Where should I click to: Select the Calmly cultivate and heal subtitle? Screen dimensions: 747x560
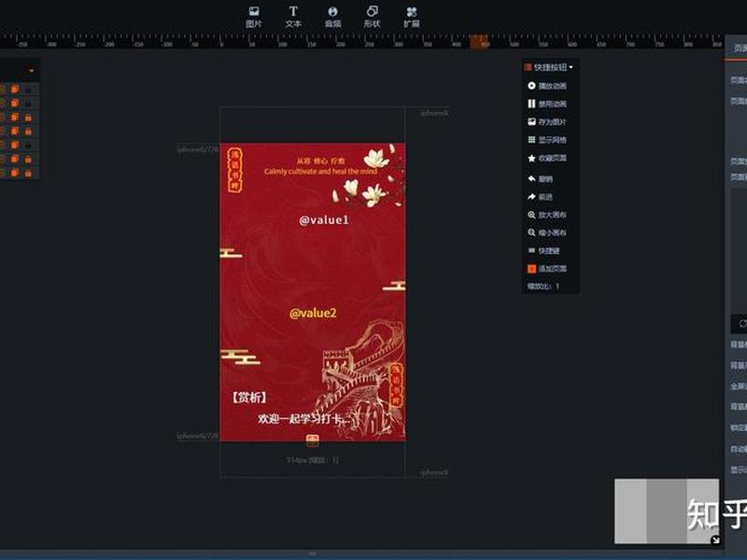point(320,171)
